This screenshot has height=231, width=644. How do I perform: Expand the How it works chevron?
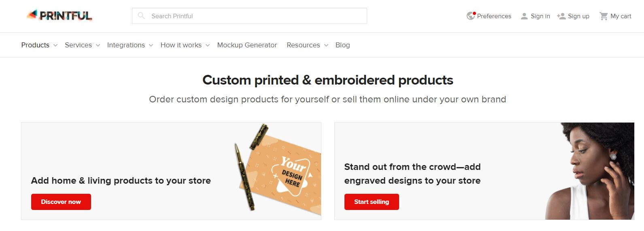tap(208, 45)
